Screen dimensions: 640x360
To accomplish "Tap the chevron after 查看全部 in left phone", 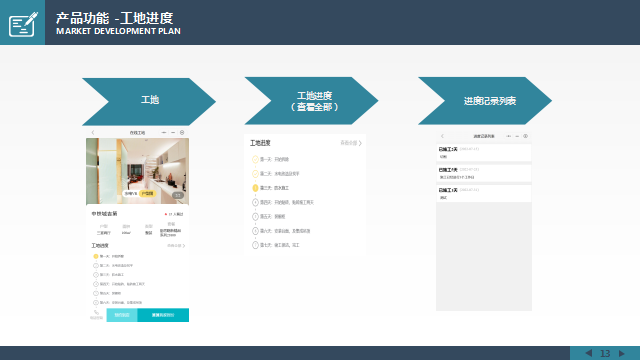I will [184, 246].
